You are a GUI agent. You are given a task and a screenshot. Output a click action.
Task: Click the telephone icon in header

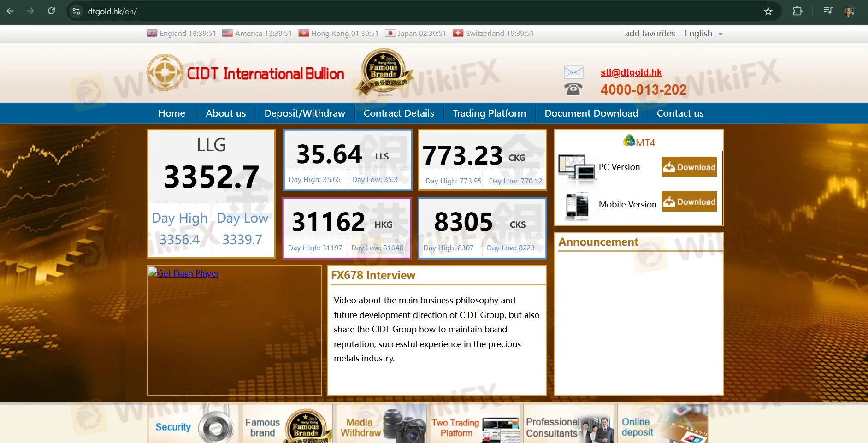[573, 89]
